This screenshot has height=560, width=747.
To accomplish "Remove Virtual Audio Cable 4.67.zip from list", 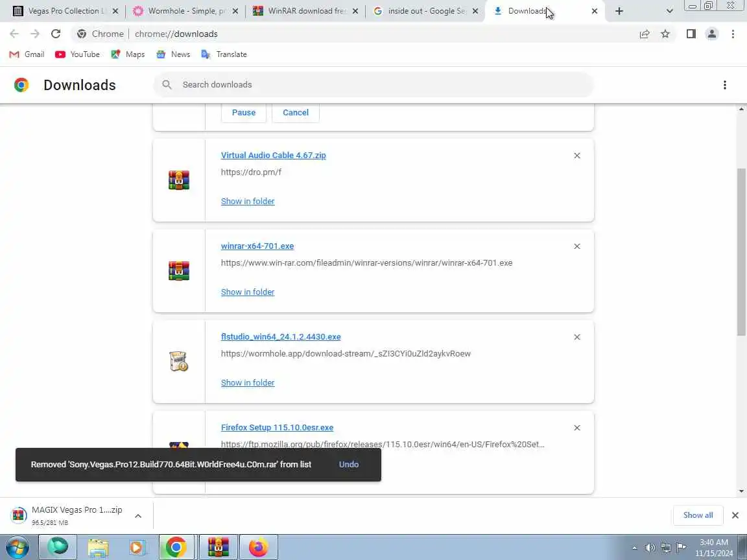I will (577, 156).
